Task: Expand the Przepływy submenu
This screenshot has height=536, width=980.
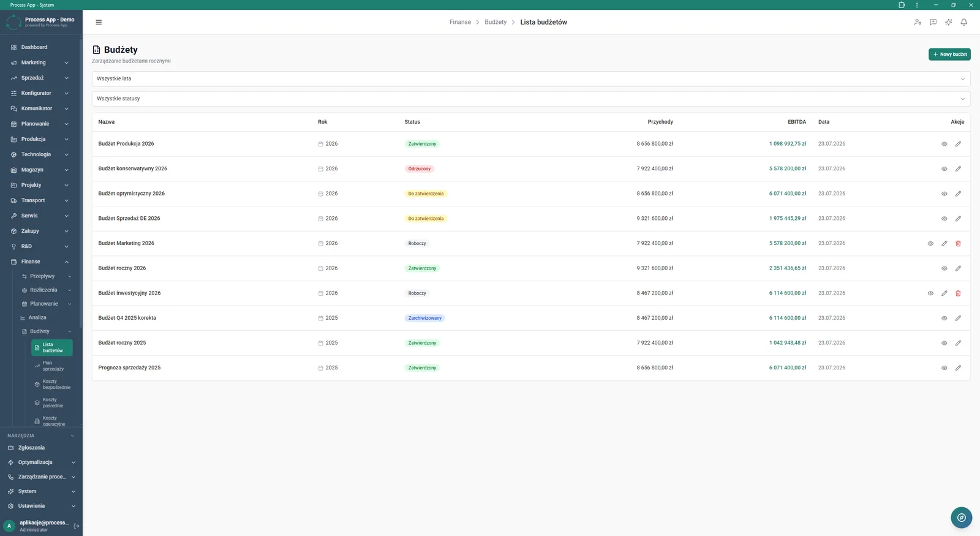Action: point(46,276)
